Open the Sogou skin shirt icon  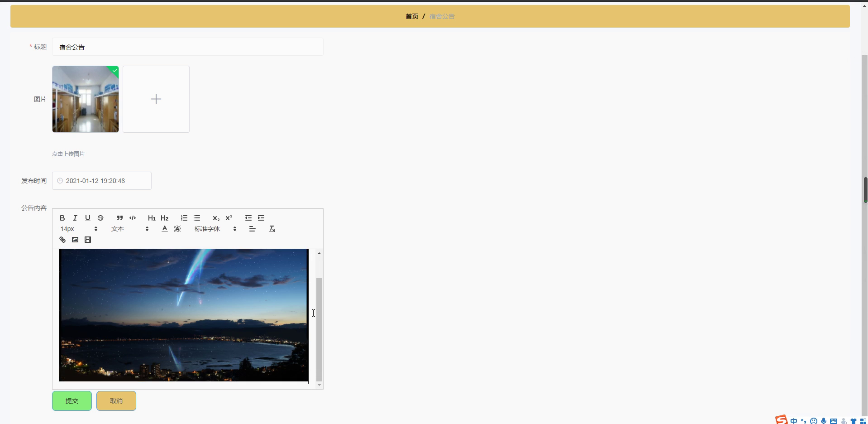pos(854,421)
